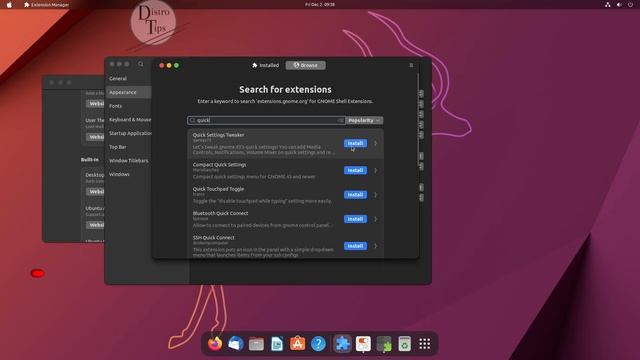Image resolution: width=640 pixels, height=360 pixels.
Task: Open Help from the dock
Action: 318,344
